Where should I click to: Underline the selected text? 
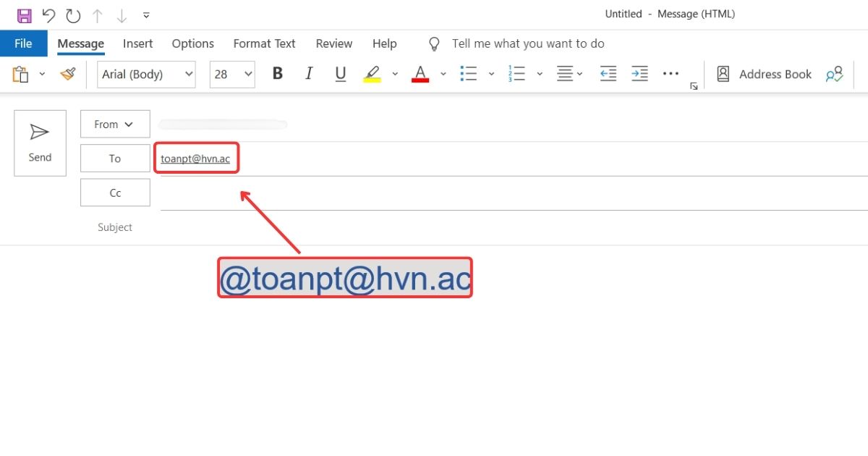tap(340, 73)
